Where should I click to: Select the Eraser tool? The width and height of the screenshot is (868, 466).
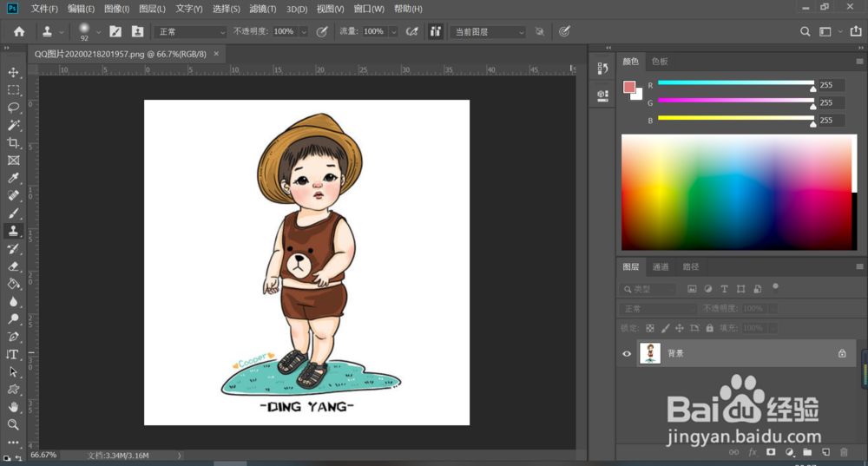[13, 266]
